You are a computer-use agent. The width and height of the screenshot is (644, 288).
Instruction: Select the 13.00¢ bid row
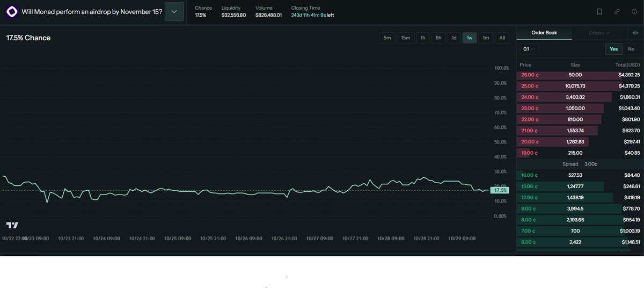tap(580, 186)
